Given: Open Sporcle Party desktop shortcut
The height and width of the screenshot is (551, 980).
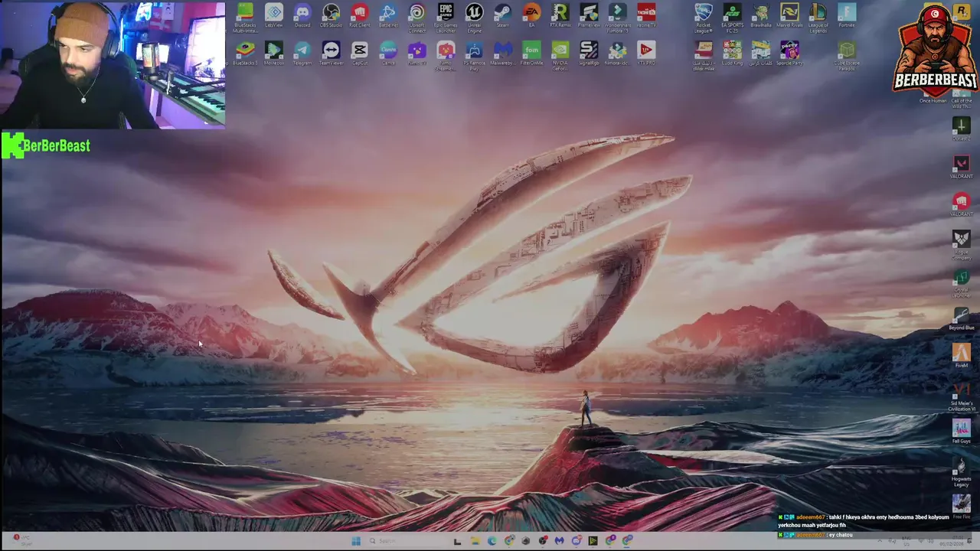Looking at the screenshot, I should click(x=789, y=54).
